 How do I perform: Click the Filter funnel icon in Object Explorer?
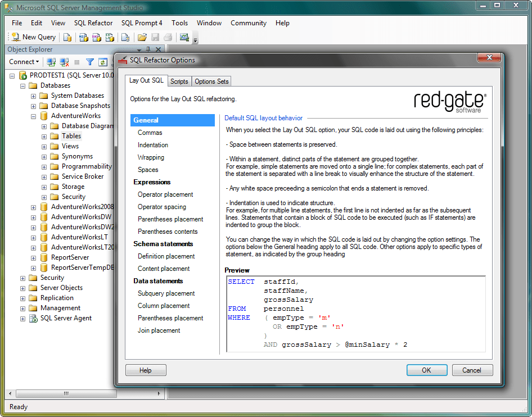tap(90, 62)
